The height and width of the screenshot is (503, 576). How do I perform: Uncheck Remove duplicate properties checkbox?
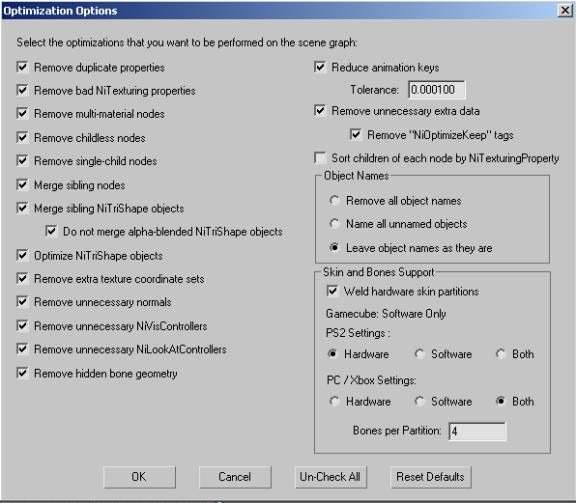[x=22, y=67]
